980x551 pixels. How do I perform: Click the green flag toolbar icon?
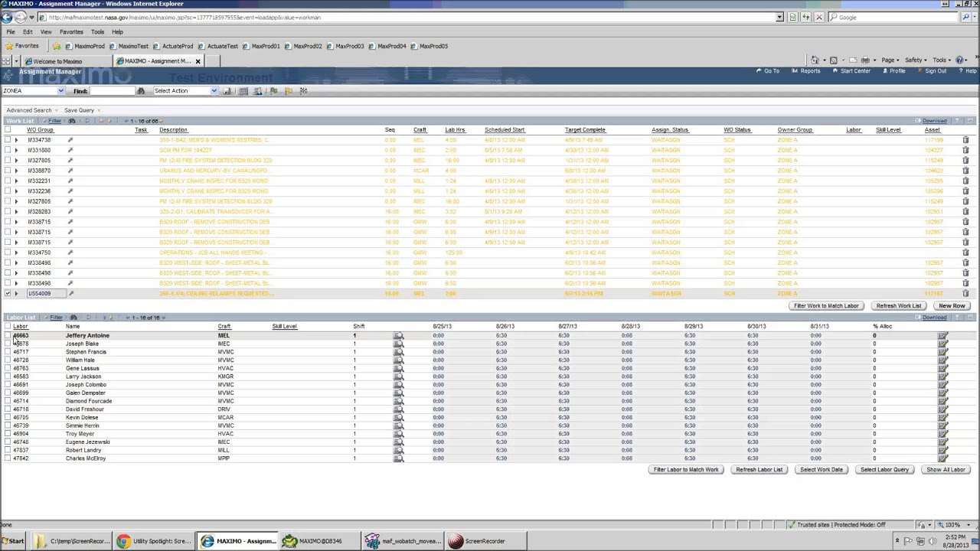coord(273,91)
